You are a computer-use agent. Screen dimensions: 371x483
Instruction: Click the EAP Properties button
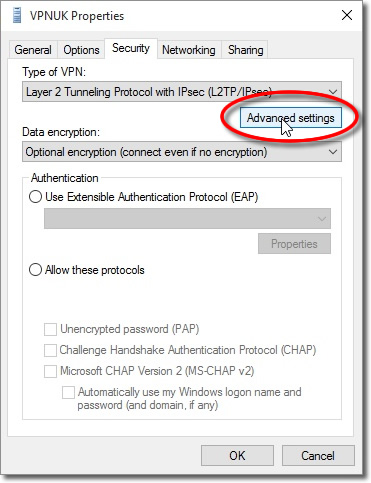pos(294,244)
